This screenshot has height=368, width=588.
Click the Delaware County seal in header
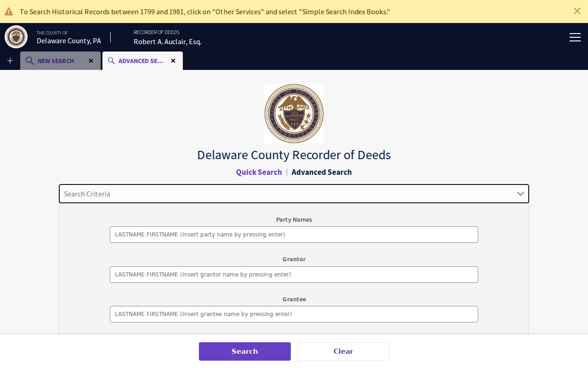click(16, 37)
